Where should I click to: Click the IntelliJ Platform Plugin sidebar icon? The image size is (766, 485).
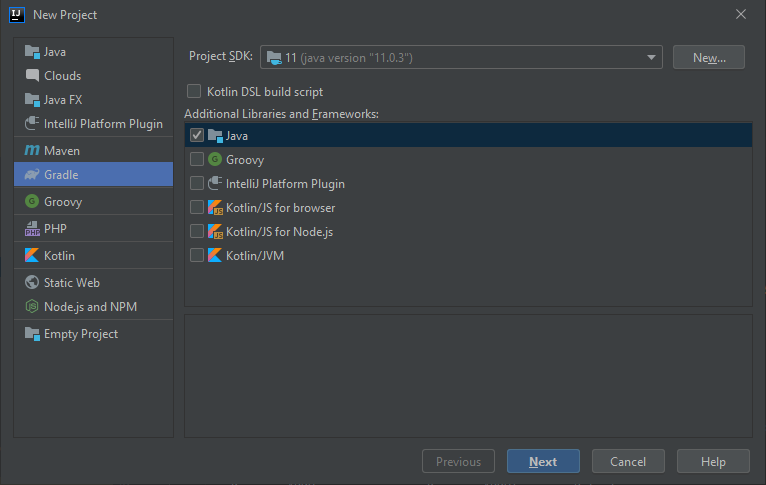pos(32,124)
